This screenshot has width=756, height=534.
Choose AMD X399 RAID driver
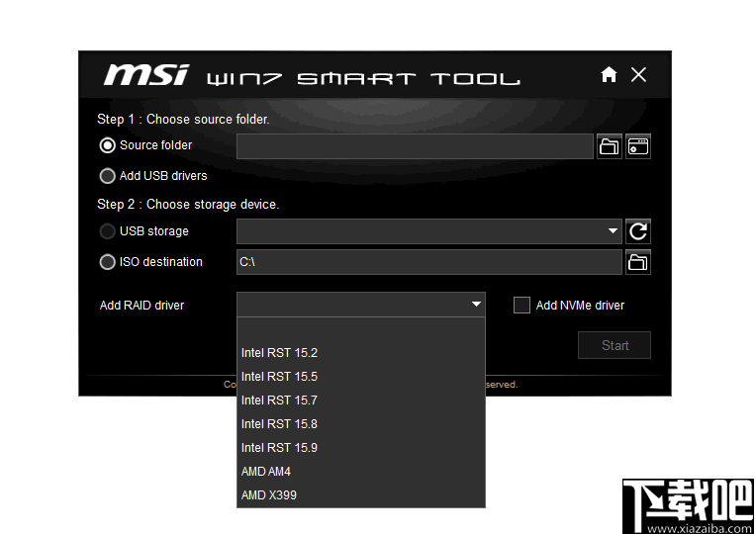coord(360,495)
